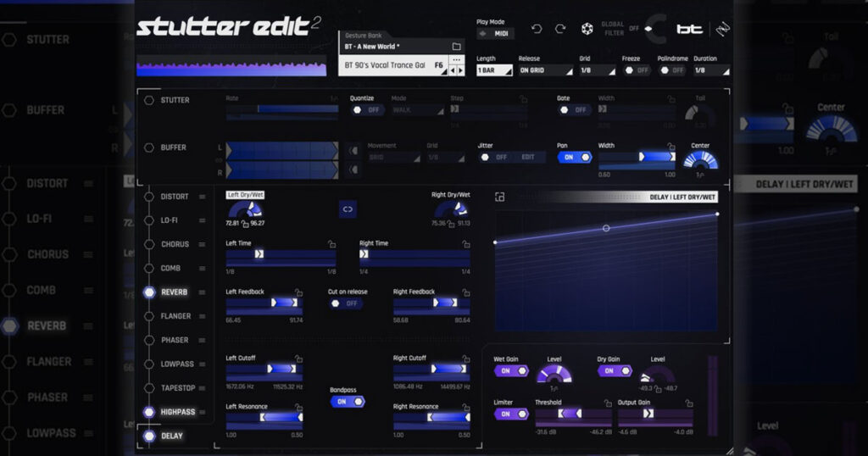Turn off the Bandpass toggle
Image resolution: width=868 pixels, height=456 pixels.
pos(347,402)
